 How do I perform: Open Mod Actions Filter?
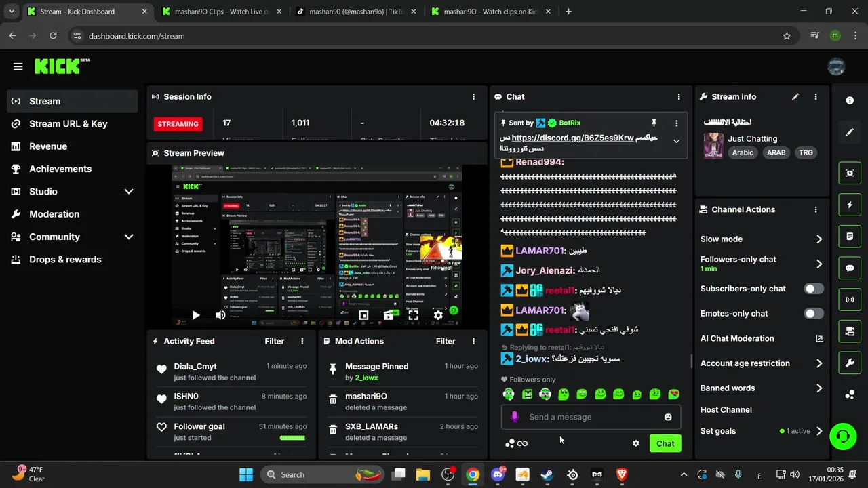446,342
